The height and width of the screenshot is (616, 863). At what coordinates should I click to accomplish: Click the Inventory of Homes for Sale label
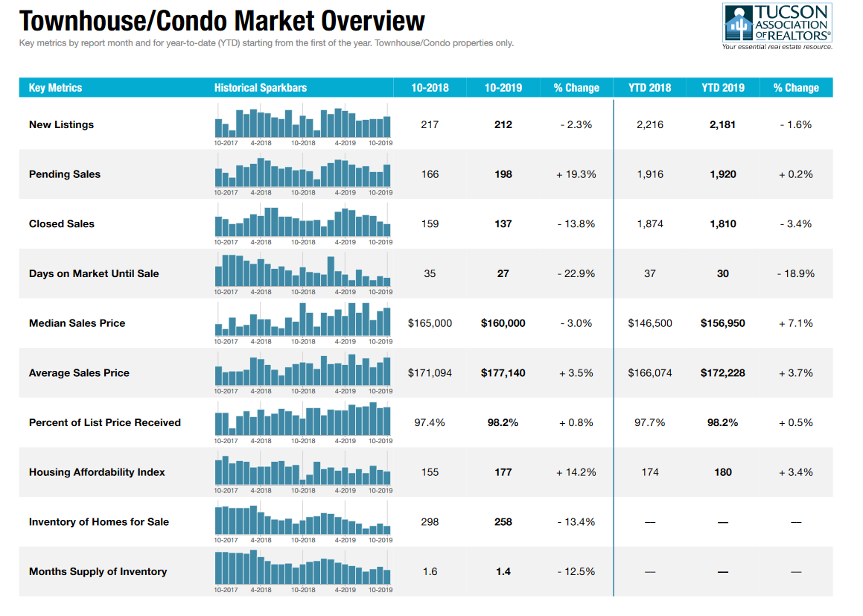(x=99, y=522)
